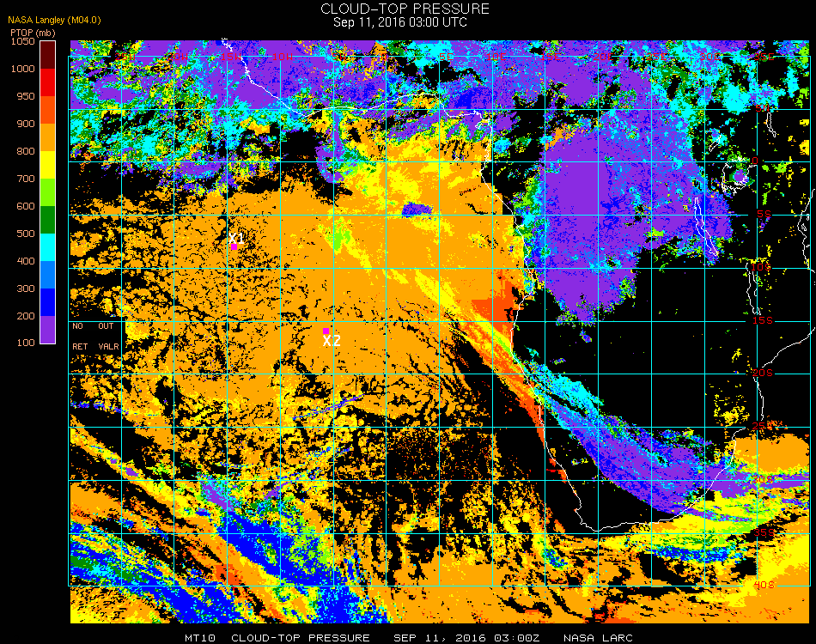Click the 'SEP 11, 2016 03:00Z' footer text

coord(466,638)
